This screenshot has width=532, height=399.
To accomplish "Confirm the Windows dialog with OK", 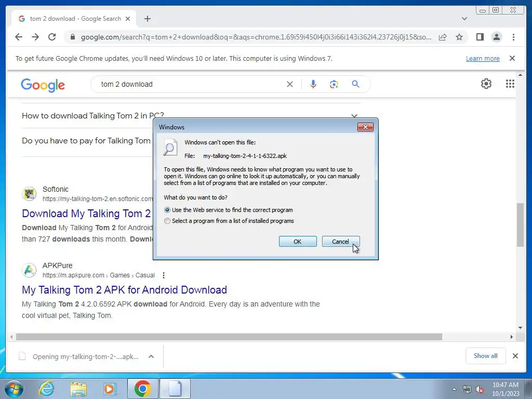I will click(298, 242).
